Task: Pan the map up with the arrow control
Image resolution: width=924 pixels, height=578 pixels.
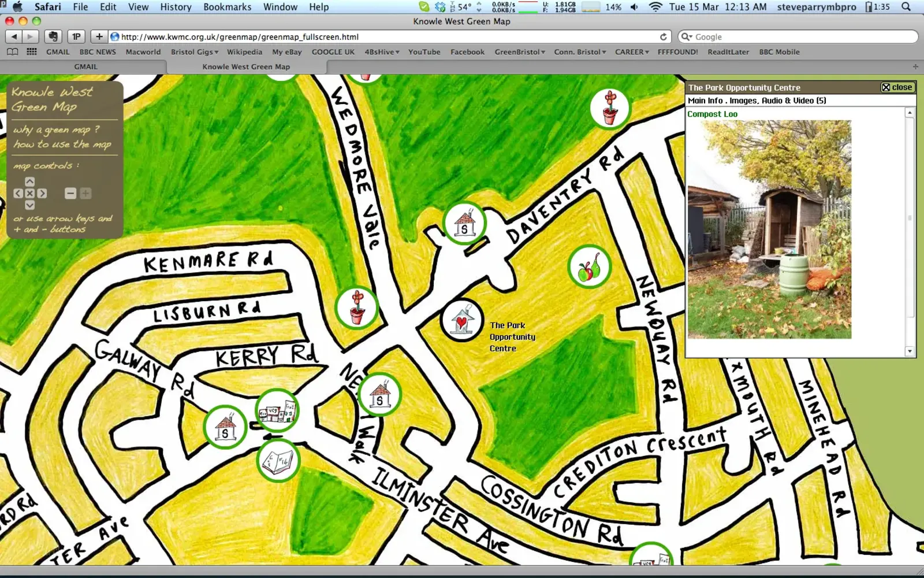Action: tap(30, 182)
